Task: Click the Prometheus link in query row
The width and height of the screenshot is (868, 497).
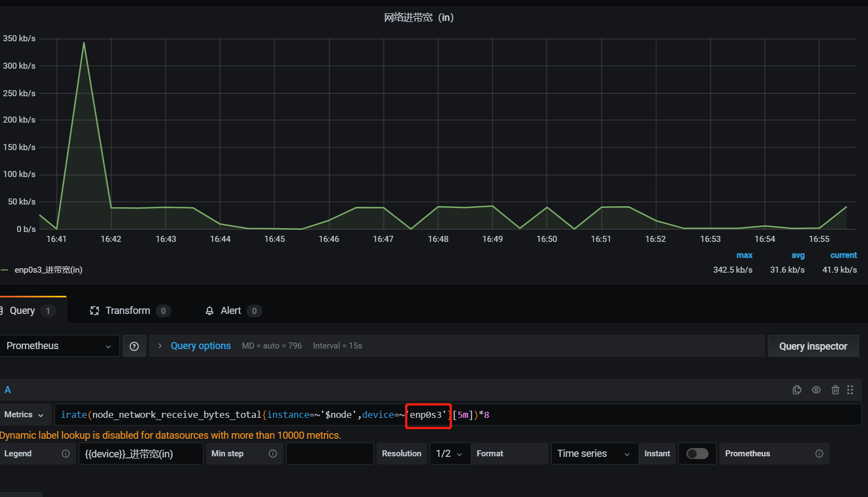Action: point(748,454)
